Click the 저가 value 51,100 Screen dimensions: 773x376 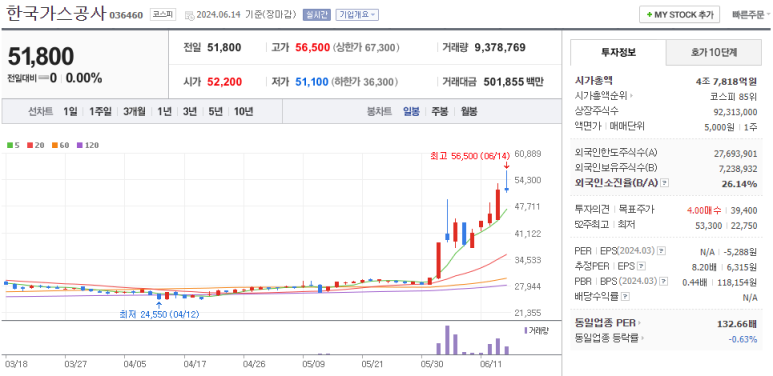[x=312, y=82]
